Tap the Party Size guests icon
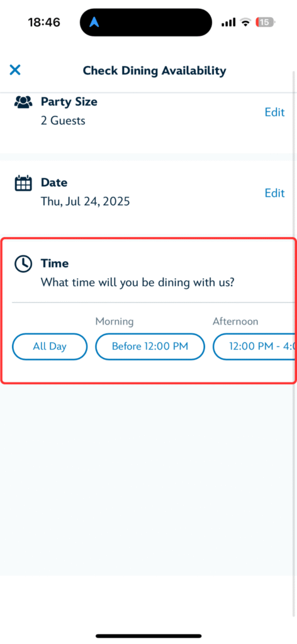 click(x=23, y=102)
